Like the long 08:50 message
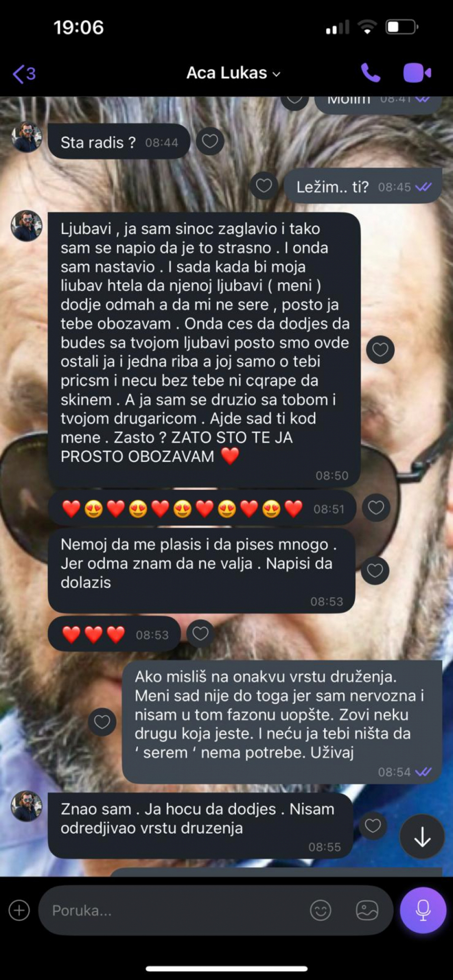 (380, 349)
